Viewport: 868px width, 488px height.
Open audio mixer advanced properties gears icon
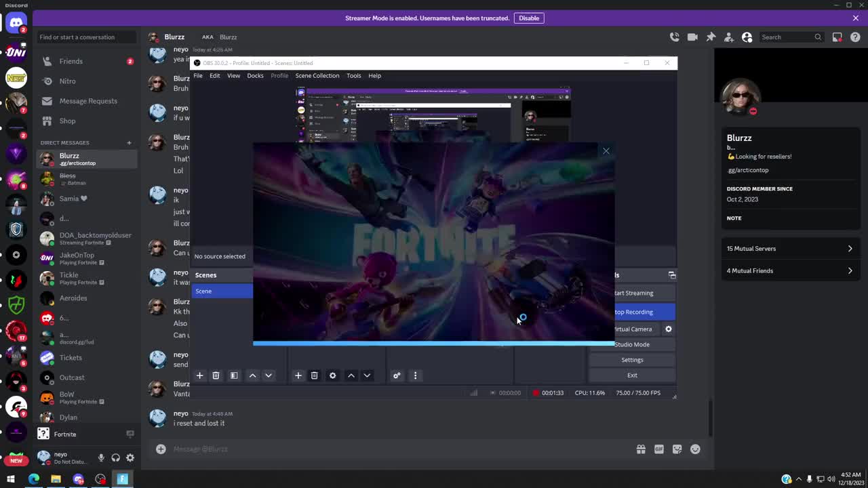coord(397,375)
